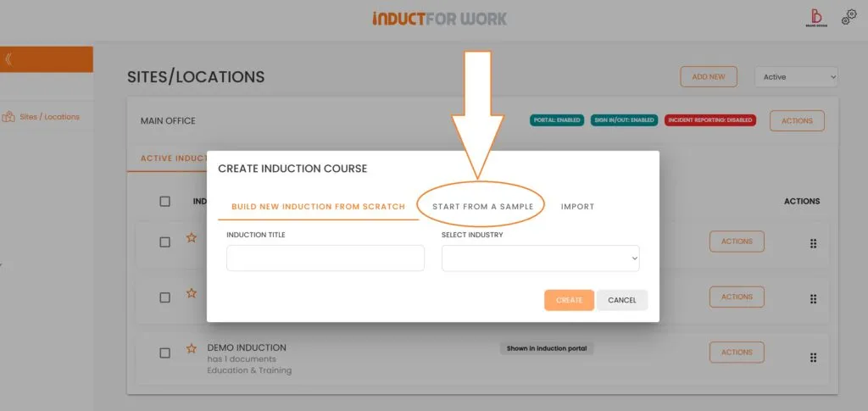The width and height of the screenshot is (868, 411).
Task: Click into the Induction Title field
Action: pyautogui.click(x=325, y=258)
